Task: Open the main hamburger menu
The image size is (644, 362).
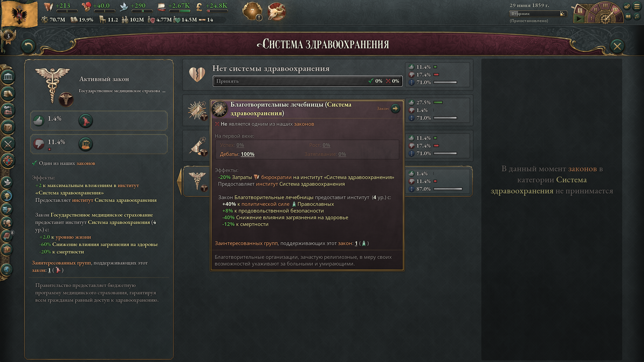Action: [636, 6]
